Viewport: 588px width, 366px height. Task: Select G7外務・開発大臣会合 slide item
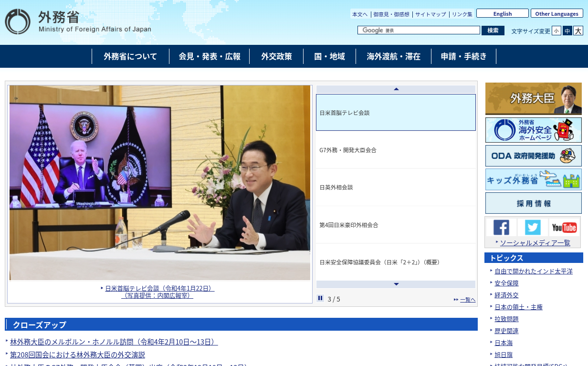coord(396,150)
